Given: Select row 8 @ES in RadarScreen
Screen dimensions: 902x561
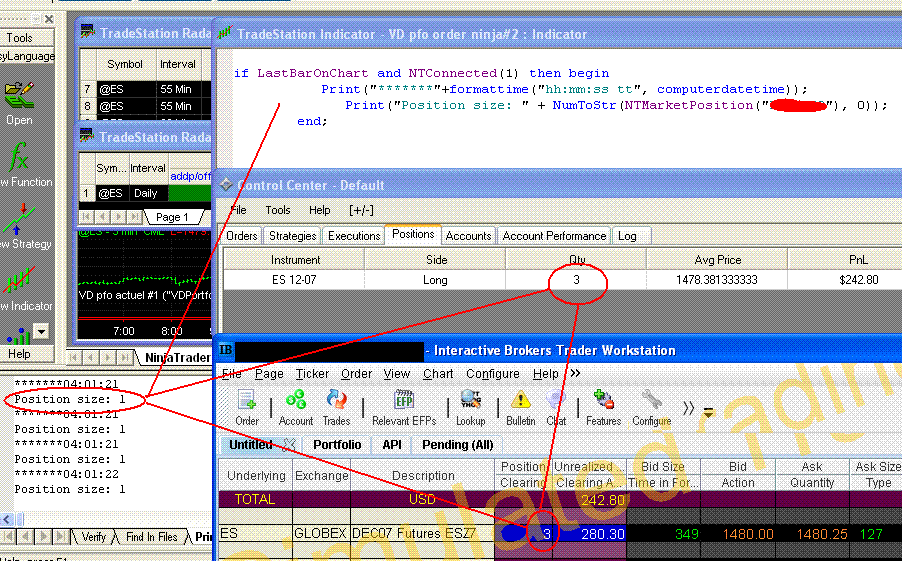Looking at the screenshot, I should [145, 106].
